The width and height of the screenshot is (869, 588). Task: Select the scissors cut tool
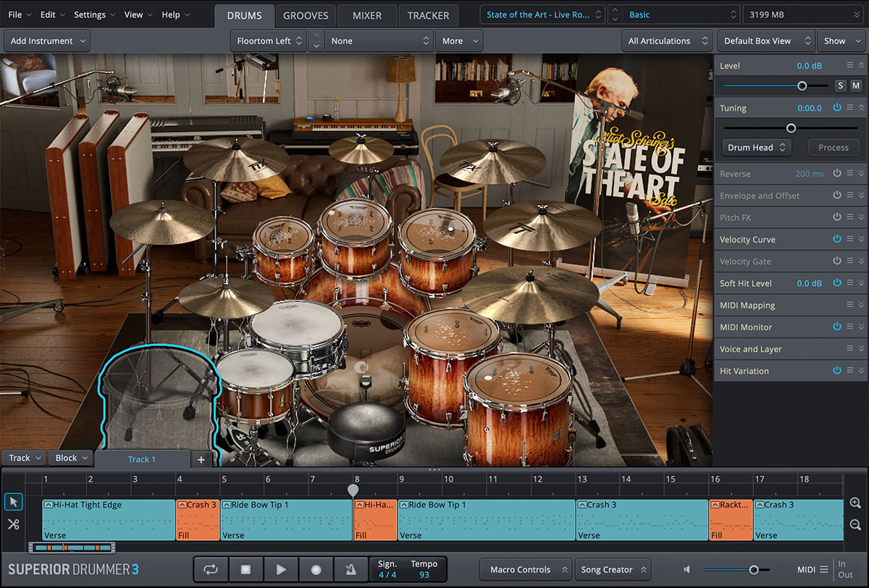(x=13, y=524)
